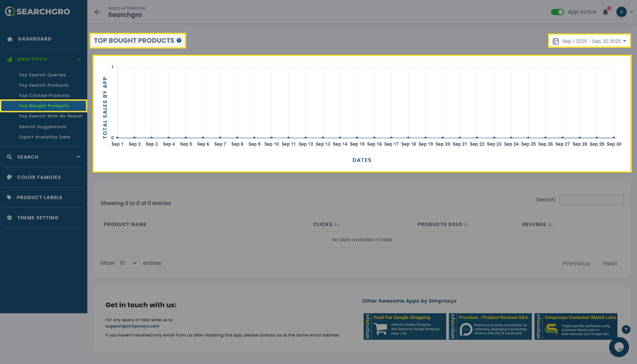This screenshot has height=364, width=637.
Task: Click the Dashboard home icon
Action: click(x=10, y=39)
